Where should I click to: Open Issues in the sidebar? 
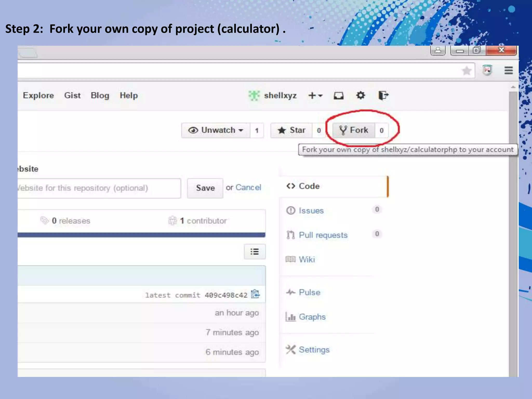pos(311,210)
